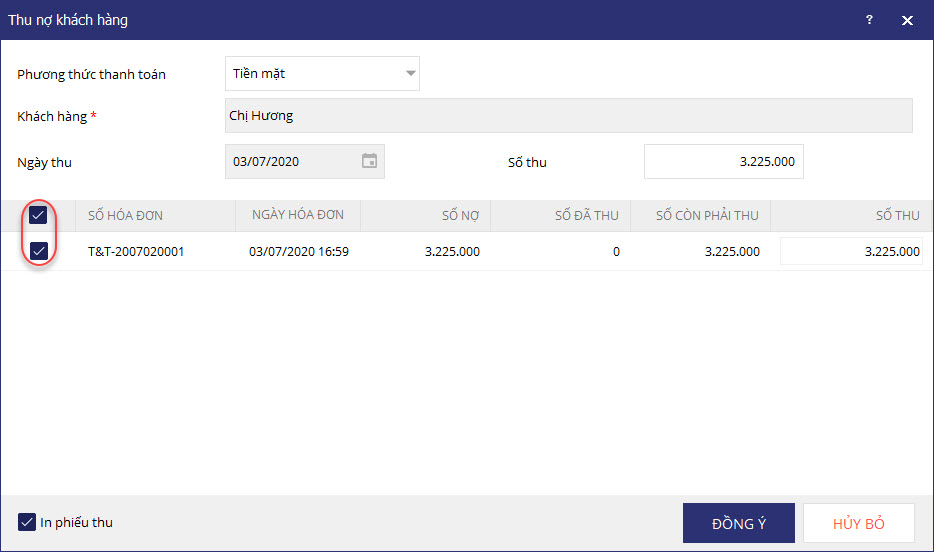Click the Khách hàng field Chị Hương
Viewport: 934px width, 552px height.
pyautogui.click(x=568, y=115)
